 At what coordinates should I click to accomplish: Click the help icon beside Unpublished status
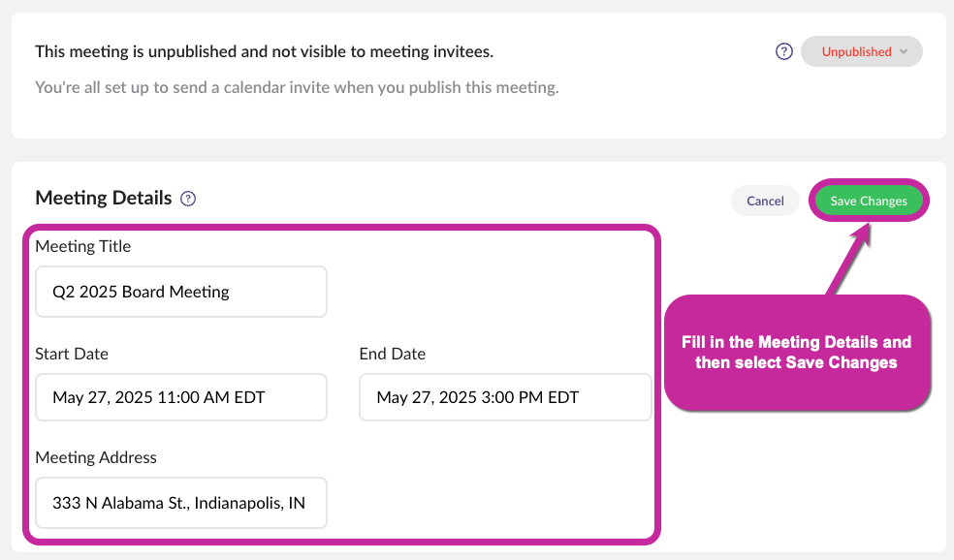[x=784, y=51]
